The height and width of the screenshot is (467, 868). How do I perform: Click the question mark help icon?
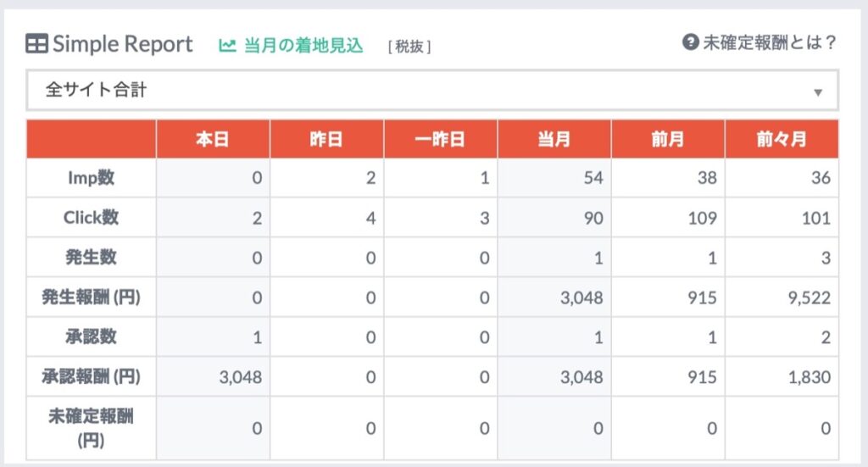click(690, 42)
